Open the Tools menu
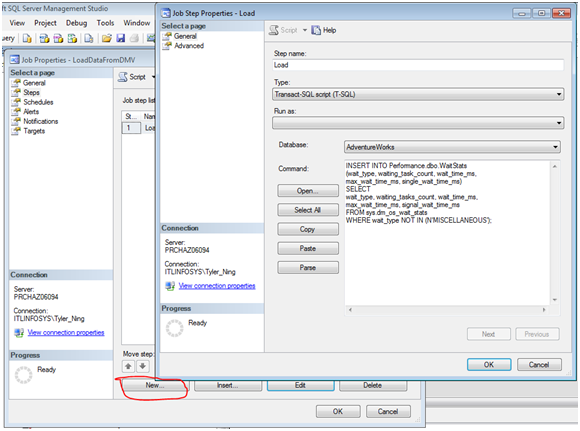 105,23
